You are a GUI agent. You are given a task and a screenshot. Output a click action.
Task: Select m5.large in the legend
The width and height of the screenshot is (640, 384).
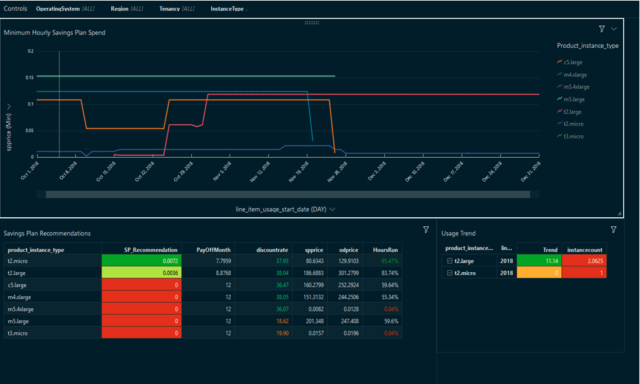(571, 99)
